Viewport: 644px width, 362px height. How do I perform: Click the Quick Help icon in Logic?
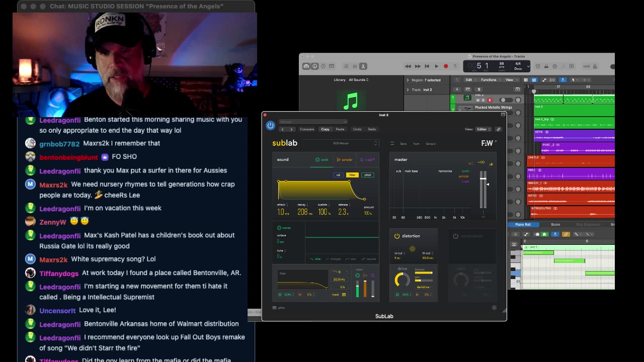(323, 66)
